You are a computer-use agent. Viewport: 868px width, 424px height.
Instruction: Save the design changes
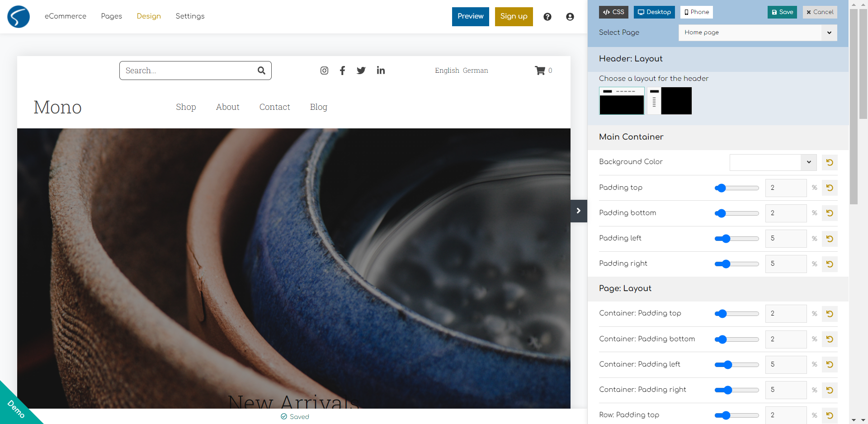point(783,12)
